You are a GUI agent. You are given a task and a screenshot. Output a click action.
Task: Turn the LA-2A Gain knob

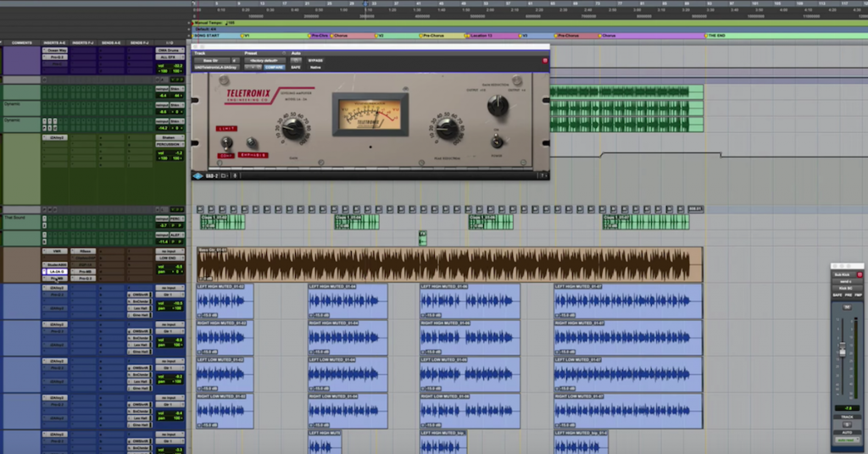292,129
